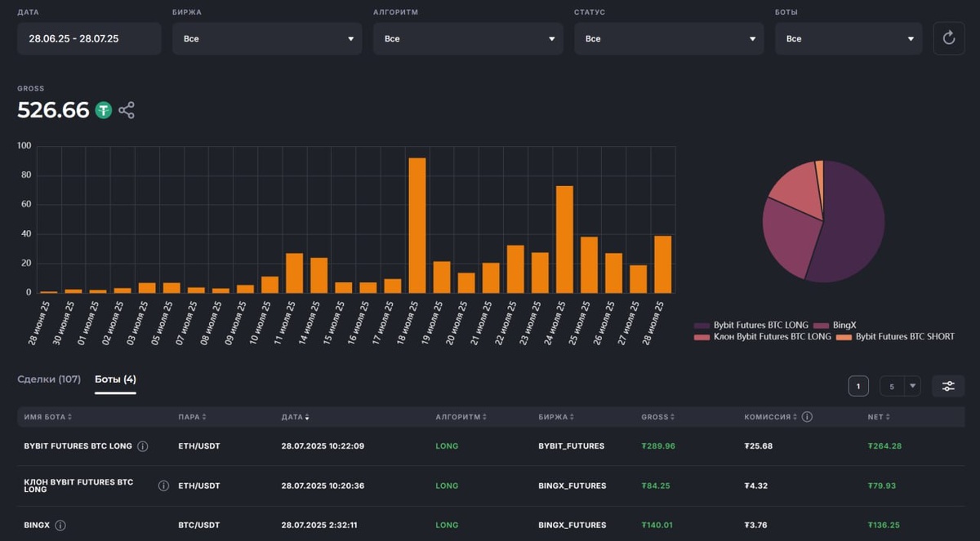The width and height of the screenshot is (980, 541).
Task: Click the share icon next to gross total
Action: pyautogui.click(x=127, y=110)
